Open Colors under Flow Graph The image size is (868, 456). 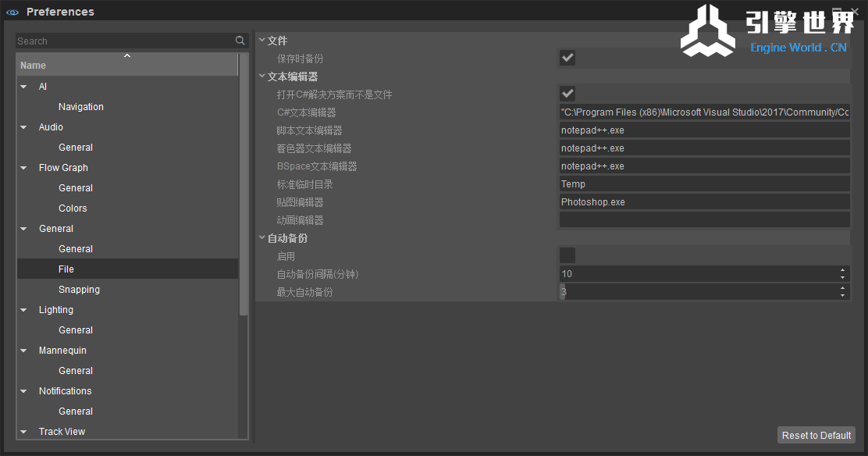tap(73, 208)
